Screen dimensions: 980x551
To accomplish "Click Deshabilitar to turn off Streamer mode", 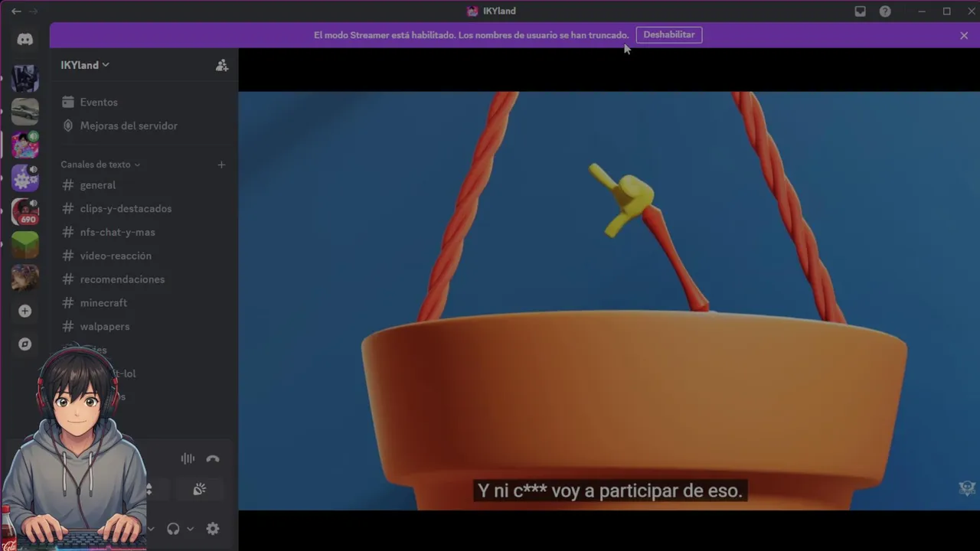I will point(669,35).
